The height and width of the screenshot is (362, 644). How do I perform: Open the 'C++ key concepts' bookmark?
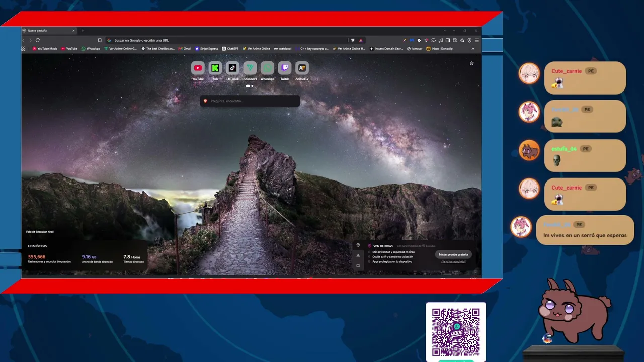point(312,49)
